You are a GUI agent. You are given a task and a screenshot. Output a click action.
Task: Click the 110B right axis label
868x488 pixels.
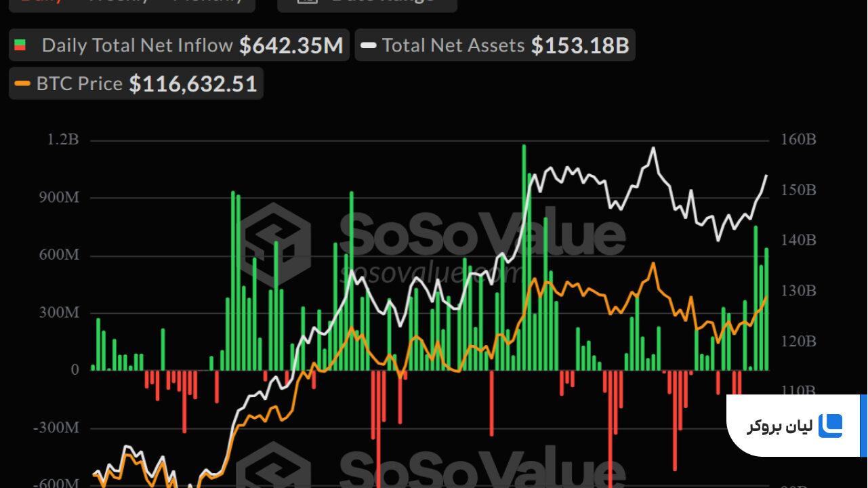click(798, 391)
